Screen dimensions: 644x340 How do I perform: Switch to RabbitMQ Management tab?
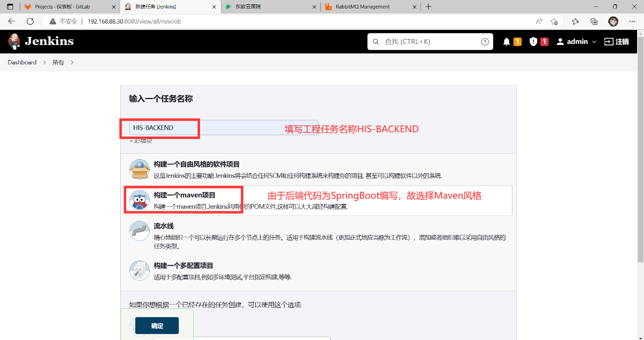click(370, 7)
